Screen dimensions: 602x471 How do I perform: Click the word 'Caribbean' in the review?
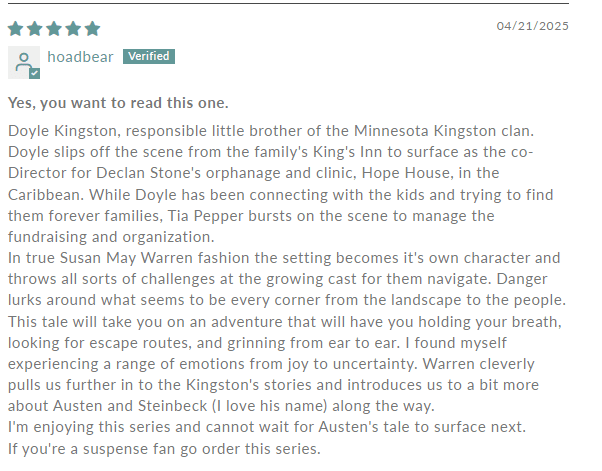coord(46,195)
